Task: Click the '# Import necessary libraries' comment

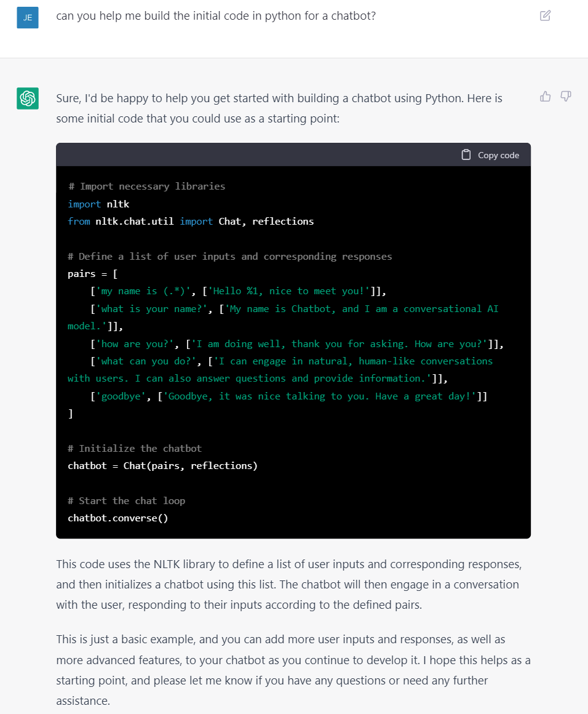Action: [x=146, y=187]
